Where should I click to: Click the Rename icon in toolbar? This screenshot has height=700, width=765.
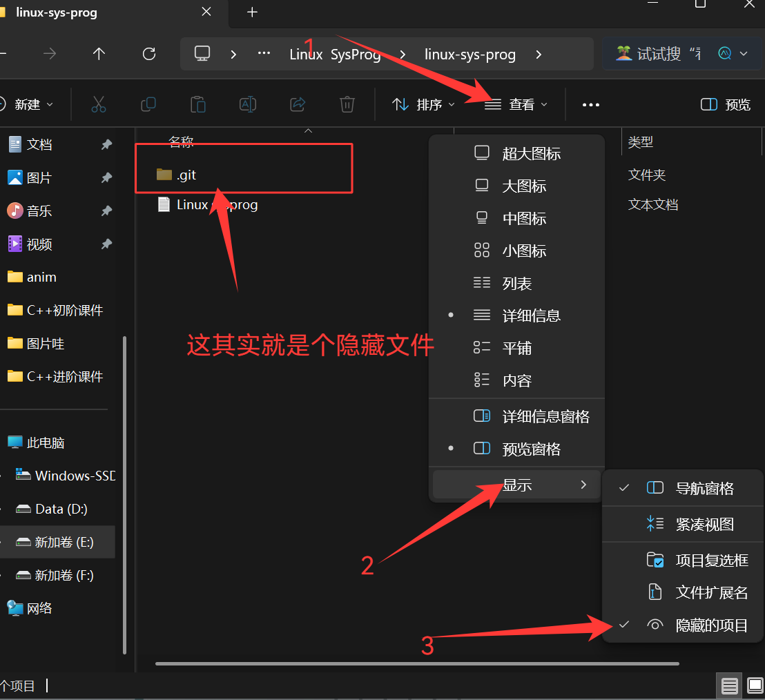pos(248,104)
